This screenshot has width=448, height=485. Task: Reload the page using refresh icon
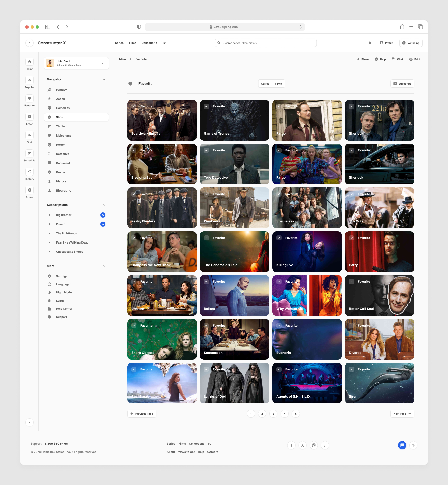point(300,27)
